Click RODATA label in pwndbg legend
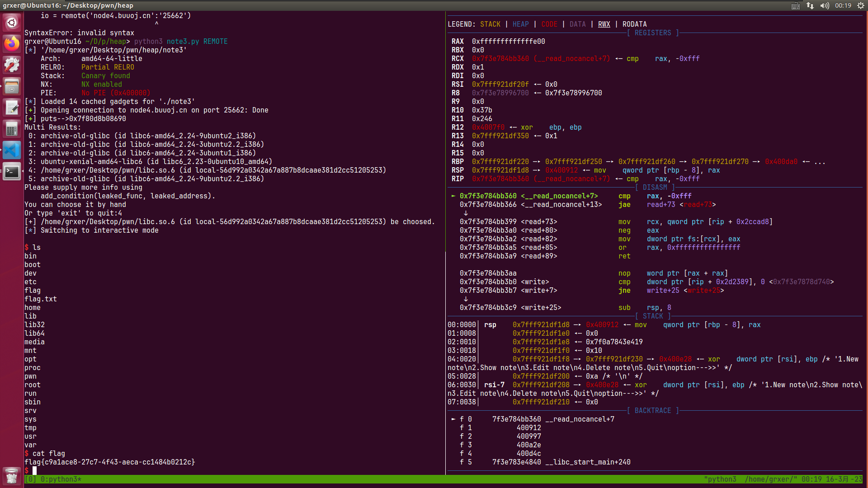The width and height of the screenshot is (868, 488). point(635,24)
